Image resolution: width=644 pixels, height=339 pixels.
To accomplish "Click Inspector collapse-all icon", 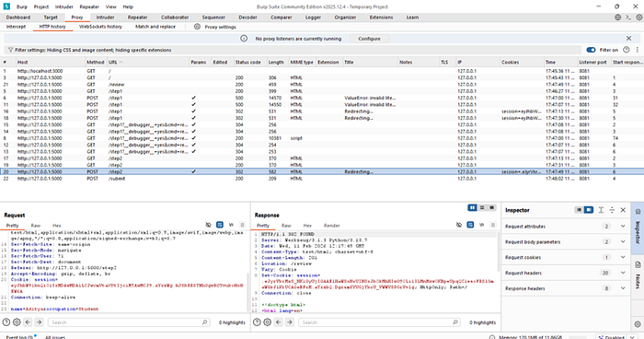I will [612, 210].
